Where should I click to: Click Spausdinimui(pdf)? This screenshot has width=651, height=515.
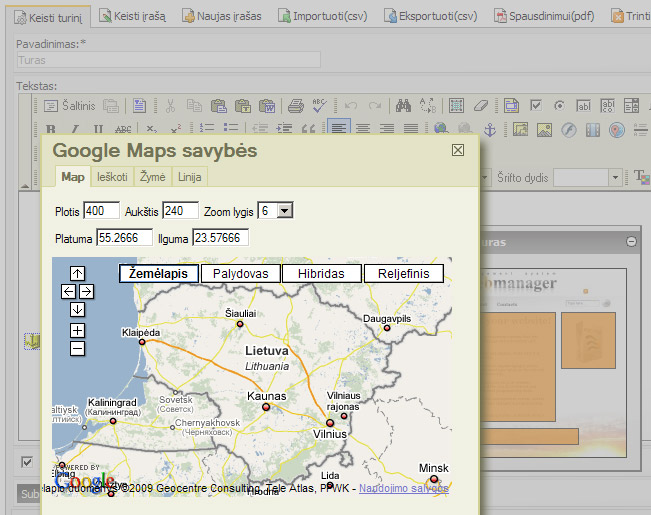tap(544, 16)
